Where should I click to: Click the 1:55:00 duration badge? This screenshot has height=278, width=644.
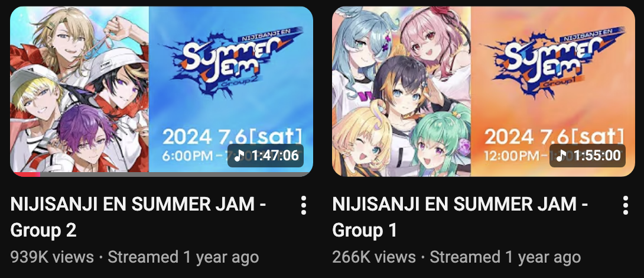(587, 156)
